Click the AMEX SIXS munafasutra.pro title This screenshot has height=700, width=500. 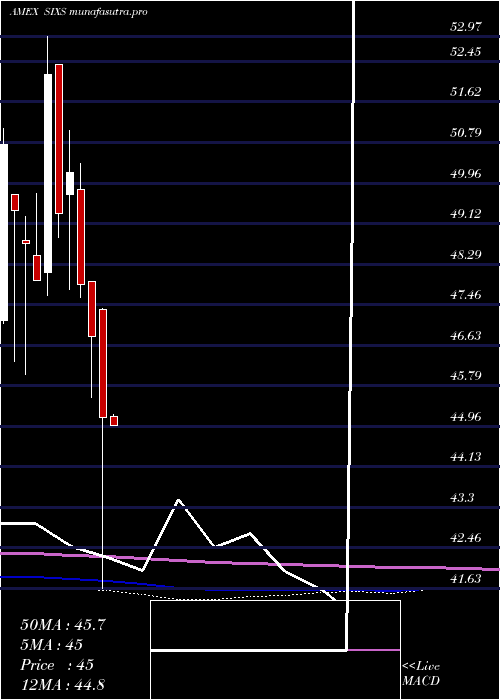[x=79, y=12]
